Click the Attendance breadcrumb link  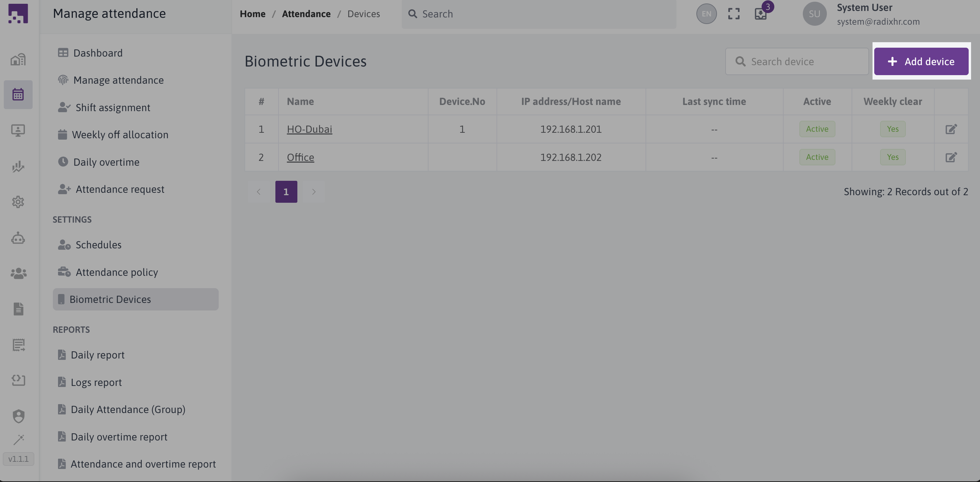click(x=306, y=14)
